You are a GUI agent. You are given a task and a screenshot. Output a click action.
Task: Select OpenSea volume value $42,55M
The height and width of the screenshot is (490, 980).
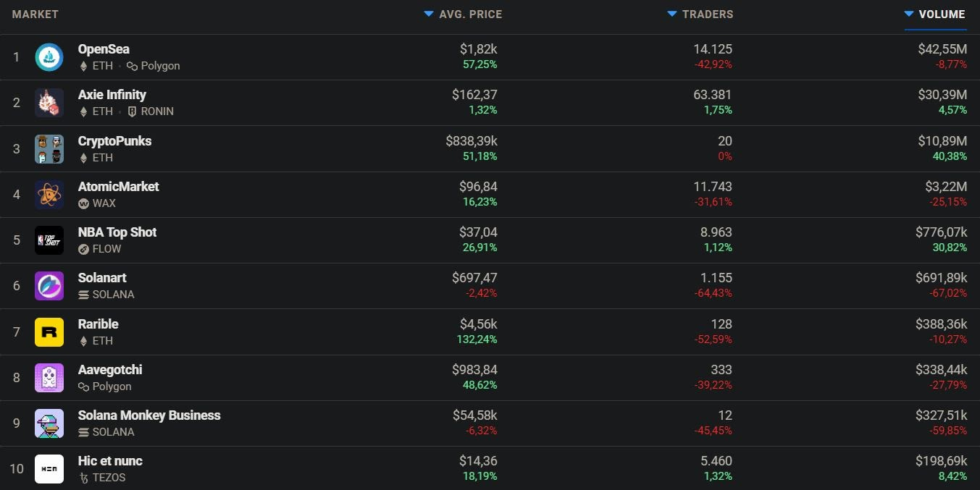(x=942, y=49)
